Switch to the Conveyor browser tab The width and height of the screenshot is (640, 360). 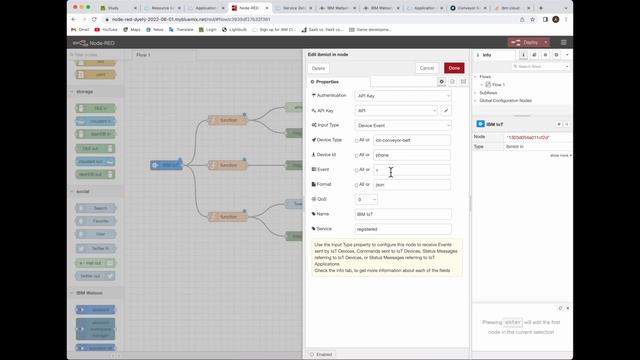click(x=468, y=8)
